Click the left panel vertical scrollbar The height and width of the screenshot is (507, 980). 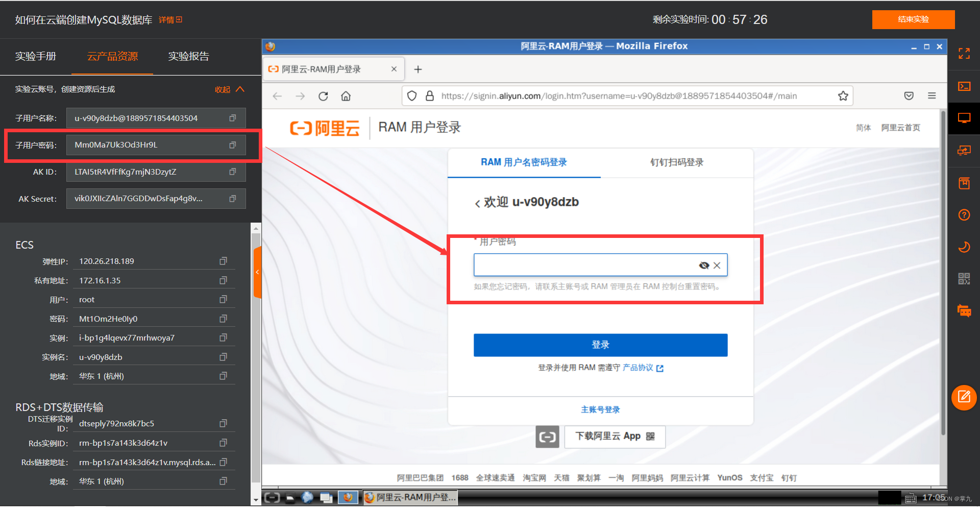tap(256, 357)
